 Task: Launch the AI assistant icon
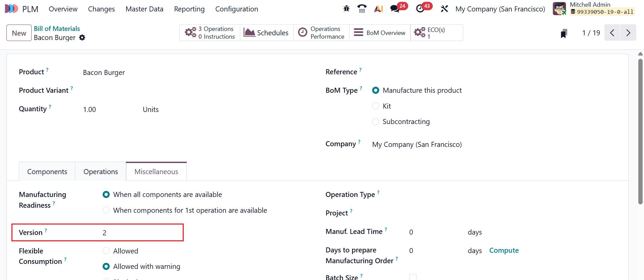click(x=379, y=9)
